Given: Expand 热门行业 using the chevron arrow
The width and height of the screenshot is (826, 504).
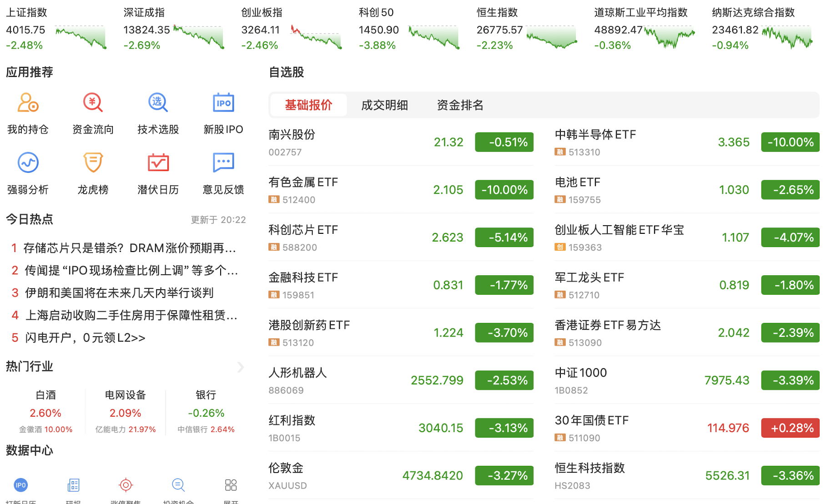Looking at the screenshot, I should tap(240, 367).
